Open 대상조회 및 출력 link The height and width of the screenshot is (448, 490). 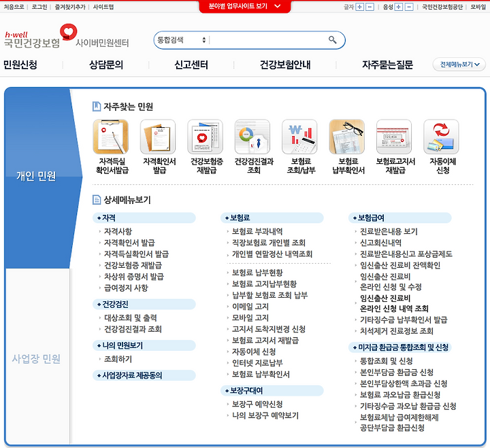pos(131,317)
